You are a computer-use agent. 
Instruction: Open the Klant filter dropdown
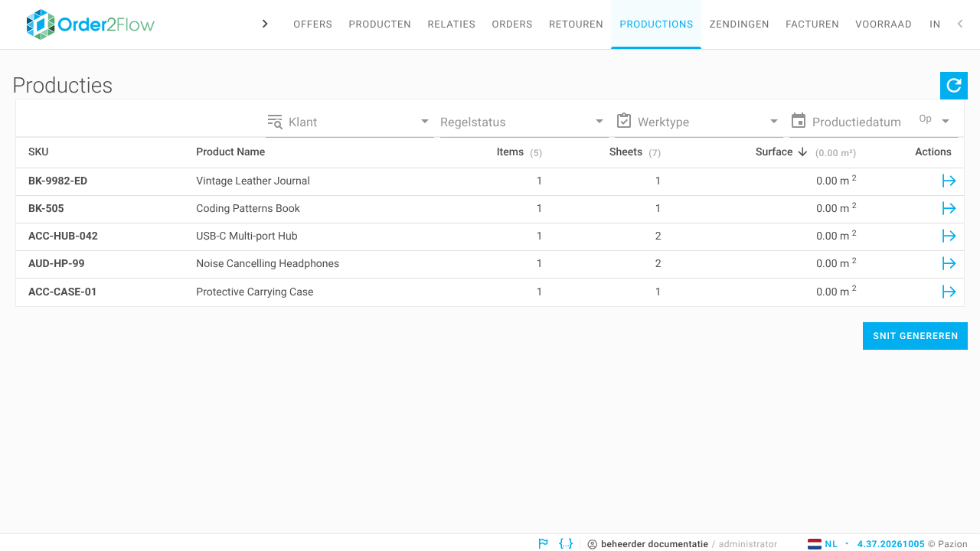click(350, 122)
